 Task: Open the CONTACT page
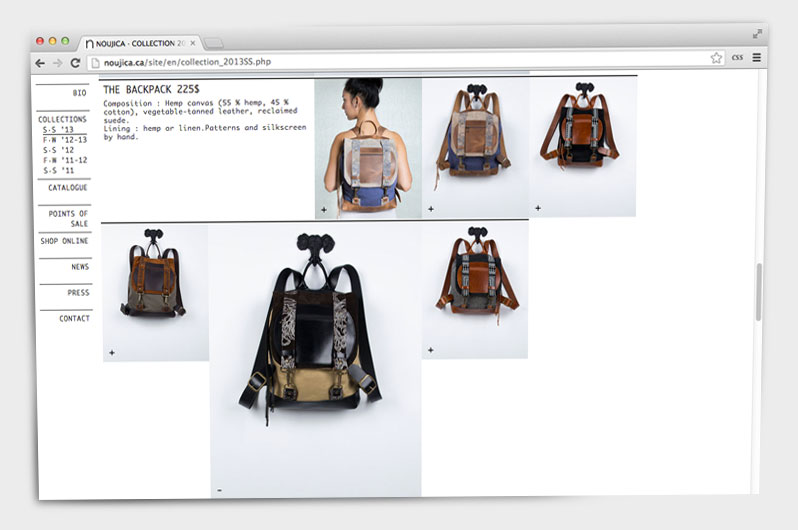[74, 319]
